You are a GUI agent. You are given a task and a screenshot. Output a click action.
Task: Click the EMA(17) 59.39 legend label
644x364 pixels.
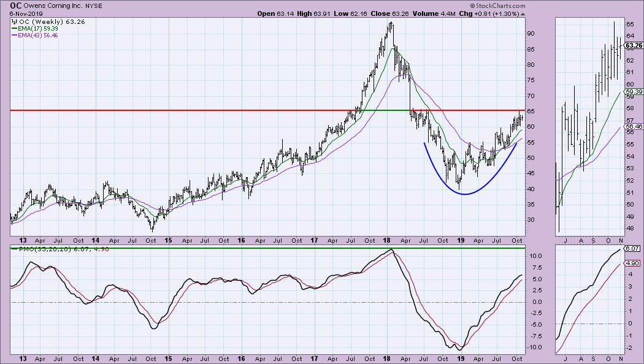[38, 29]
